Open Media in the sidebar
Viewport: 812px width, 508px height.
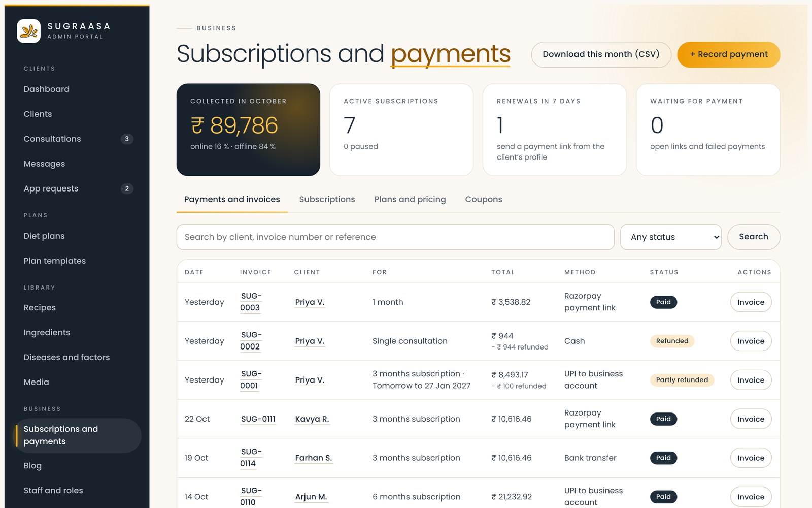point(77,382)
